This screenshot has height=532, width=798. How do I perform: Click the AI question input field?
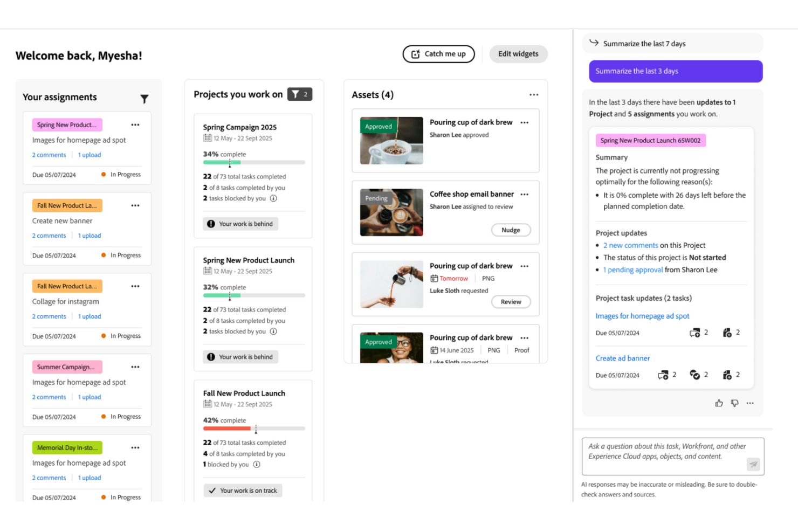point(673,457)
